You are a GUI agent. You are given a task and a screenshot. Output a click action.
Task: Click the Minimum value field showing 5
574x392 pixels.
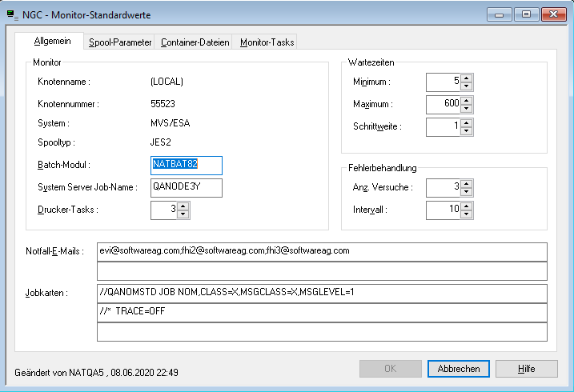pos(444,82)
